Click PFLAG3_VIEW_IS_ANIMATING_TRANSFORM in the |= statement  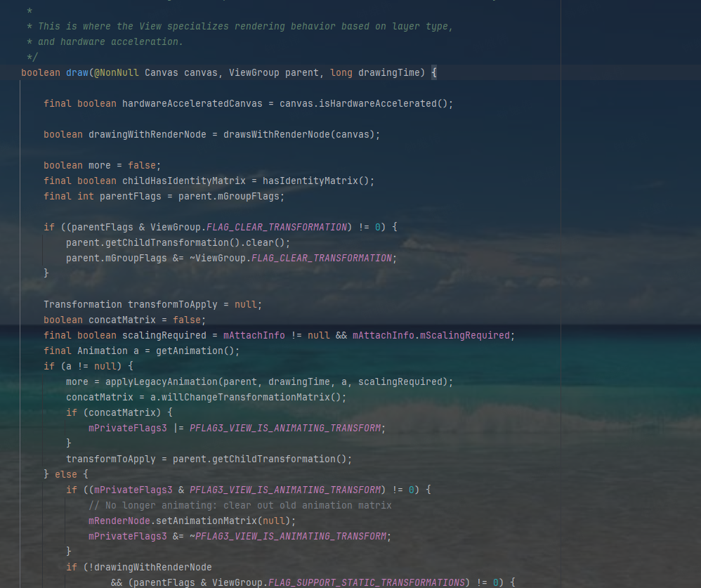(285, 429)
